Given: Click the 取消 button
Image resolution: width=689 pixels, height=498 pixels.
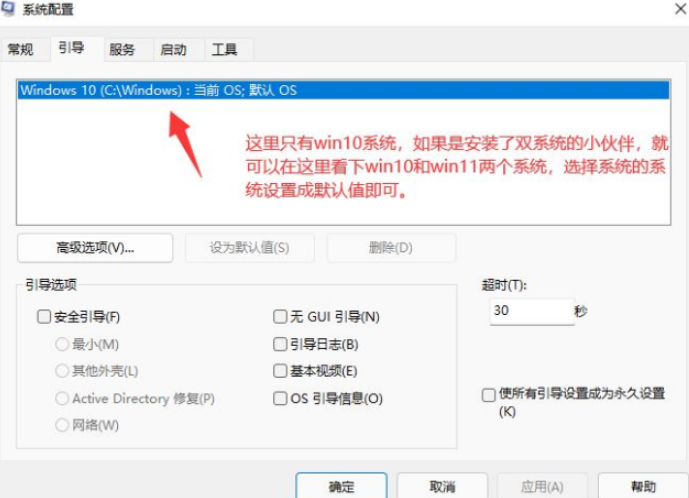Looking at the screenshot, I should tap(442, 486).
